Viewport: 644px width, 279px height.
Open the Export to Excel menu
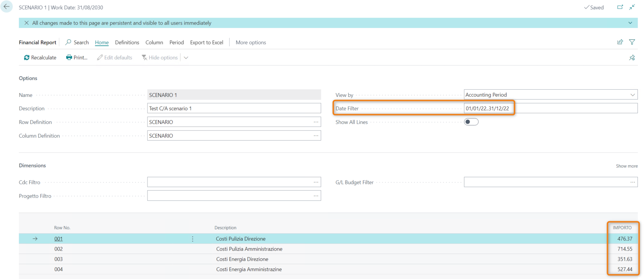click(x=207, y=43)
